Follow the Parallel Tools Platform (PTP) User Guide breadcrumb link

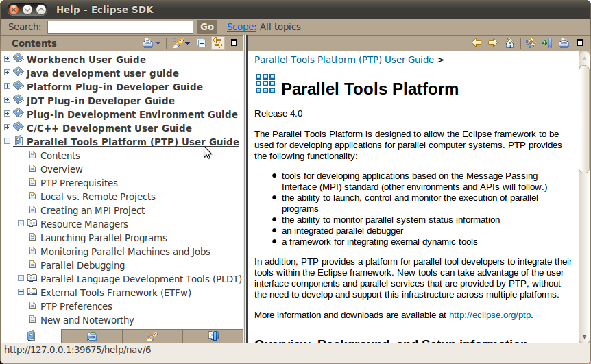click(x=344, y=60)
